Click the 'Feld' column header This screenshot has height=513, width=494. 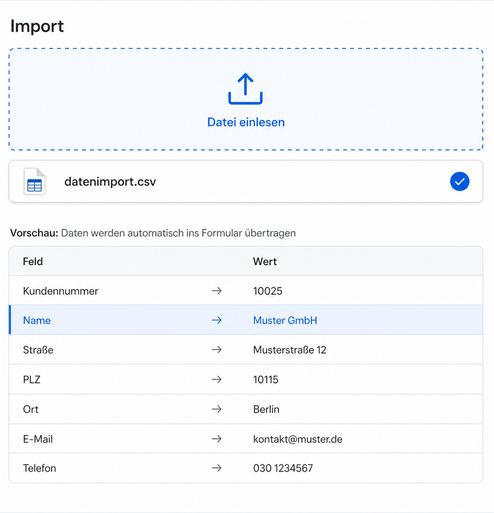[33, 261]
